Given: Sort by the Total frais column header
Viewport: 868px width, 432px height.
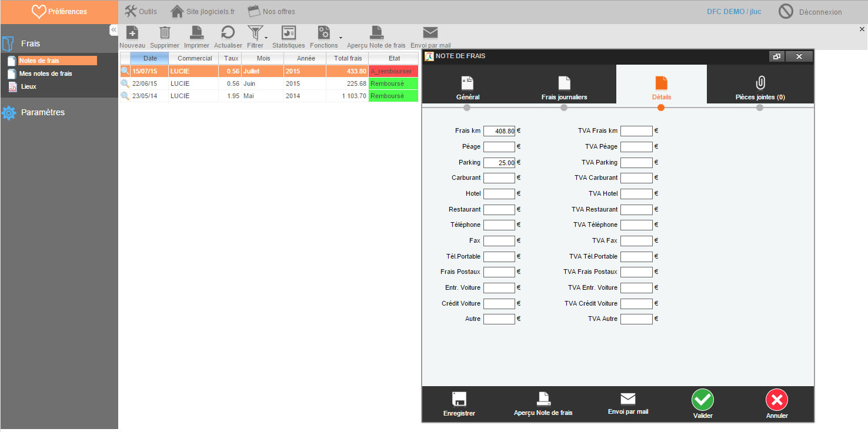Looking at the screenshot, I should tap(348, 58).
